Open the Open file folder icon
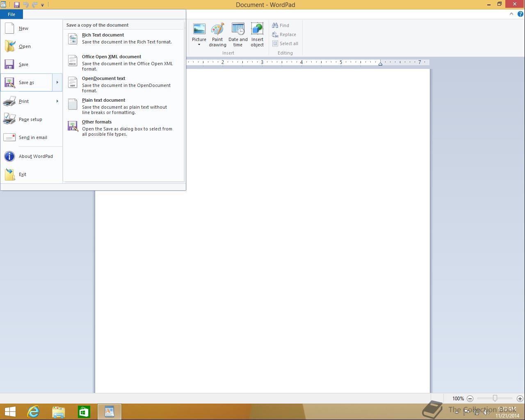The width and height of the screenshot is (525, 420). click(9, 46)
